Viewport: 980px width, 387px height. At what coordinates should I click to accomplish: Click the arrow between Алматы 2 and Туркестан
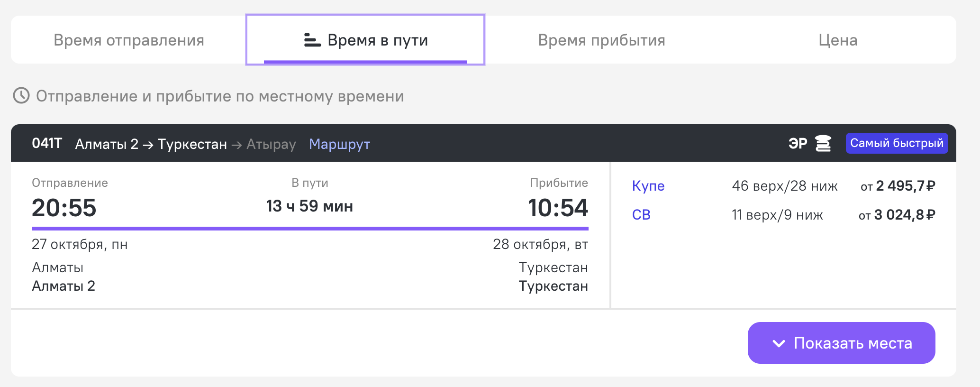(148, 145)
